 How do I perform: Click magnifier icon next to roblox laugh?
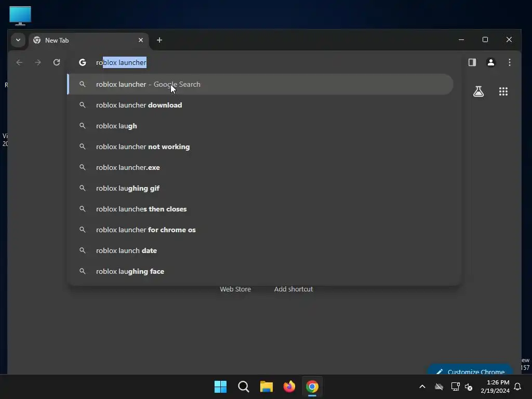[83, 126]
